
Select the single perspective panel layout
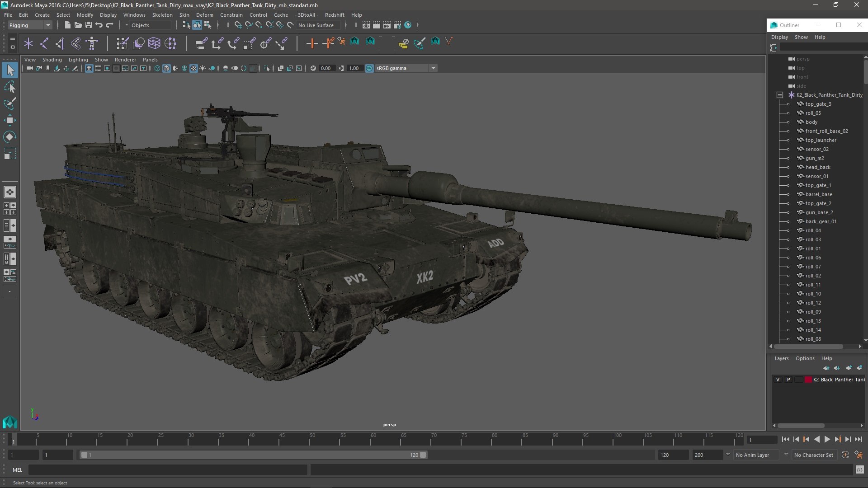tap(9, 192)
